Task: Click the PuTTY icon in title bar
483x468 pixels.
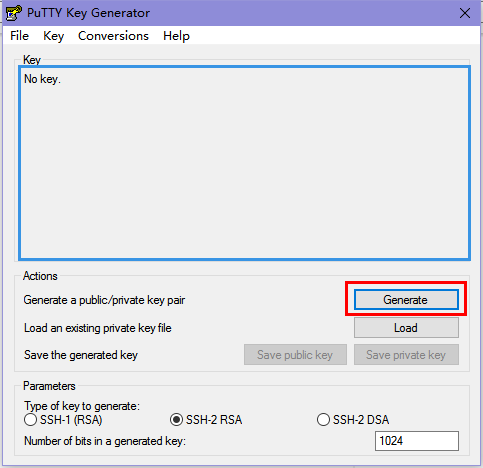Action: coord(14,13)
